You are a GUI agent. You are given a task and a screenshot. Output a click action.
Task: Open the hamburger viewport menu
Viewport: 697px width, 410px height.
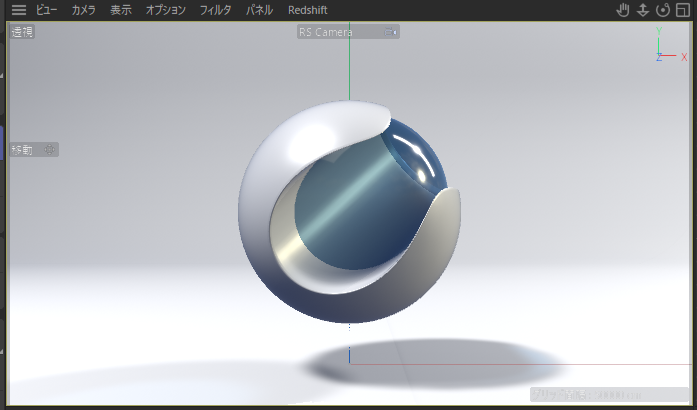point(19,10)
